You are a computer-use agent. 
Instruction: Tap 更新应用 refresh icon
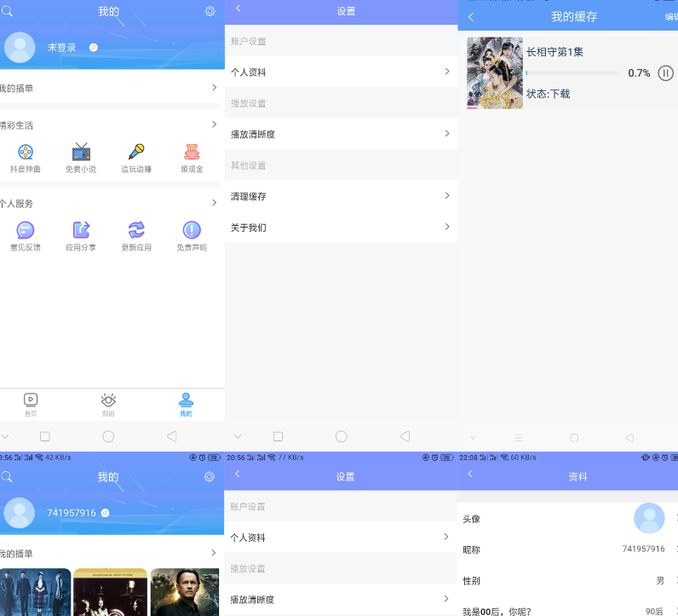coord(136,230)
